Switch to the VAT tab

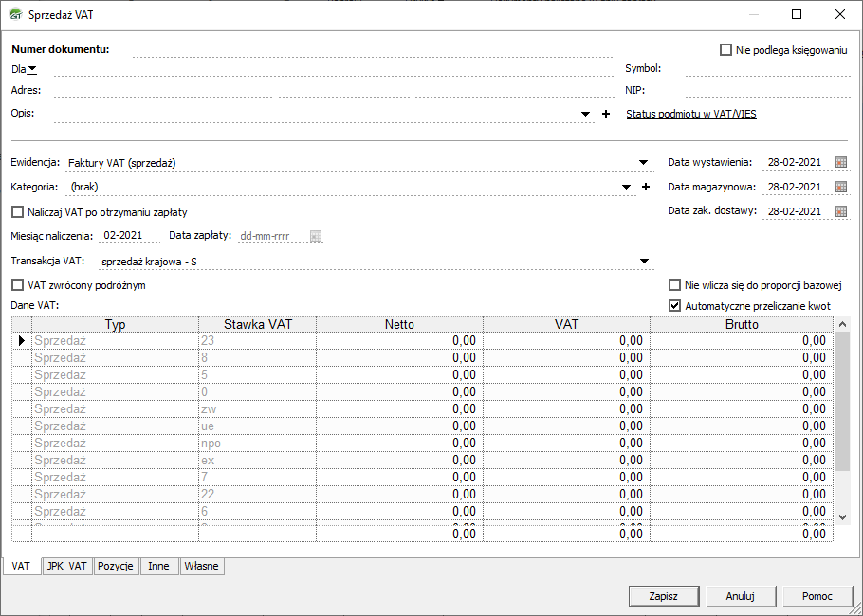[21, 566]
